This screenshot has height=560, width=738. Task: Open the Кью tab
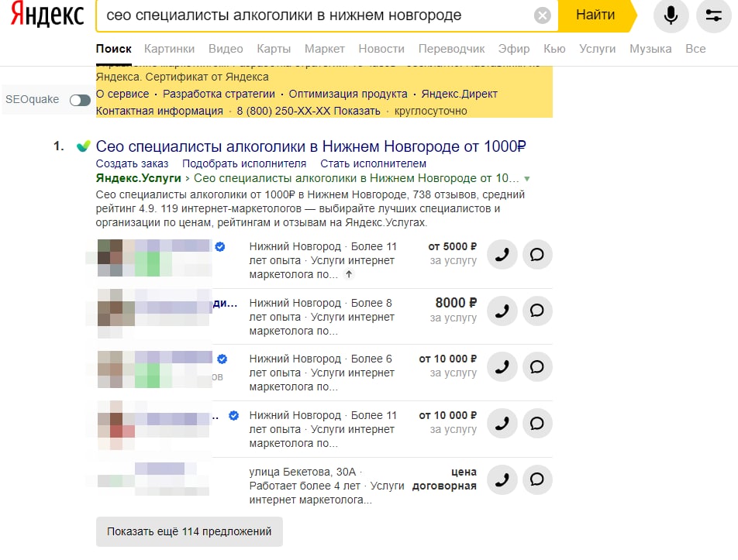tap(554, 49)
